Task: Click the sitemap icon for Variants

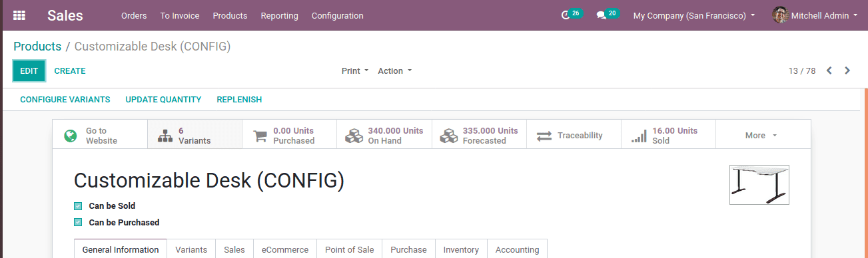Action: (x=165, y=136)
